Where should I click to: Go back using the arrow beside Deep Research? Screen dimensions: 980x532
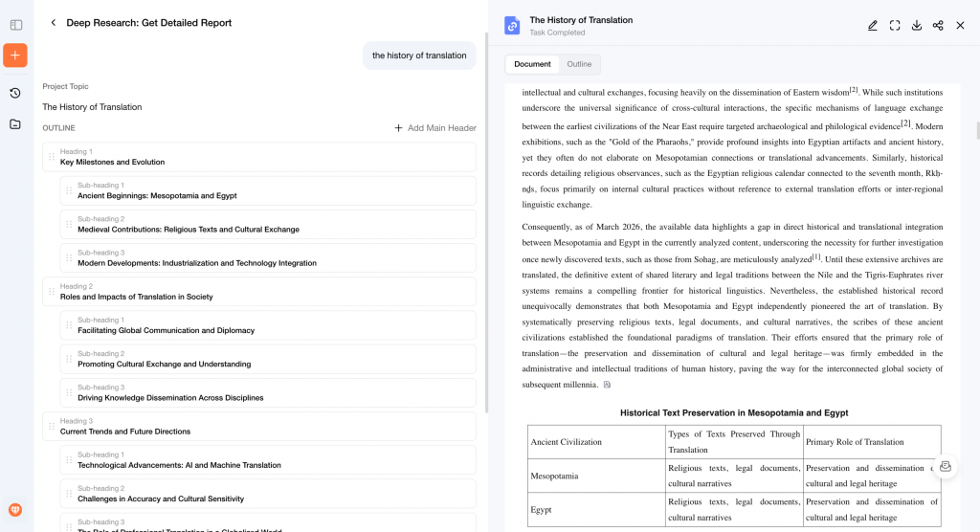point(53,23)
